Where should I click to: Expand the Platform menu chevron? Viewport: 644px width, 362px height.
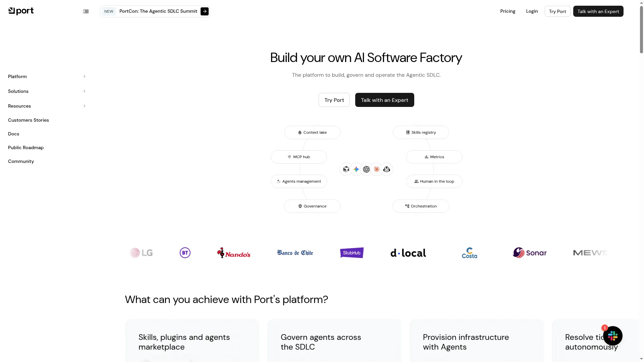coord(84,76)
